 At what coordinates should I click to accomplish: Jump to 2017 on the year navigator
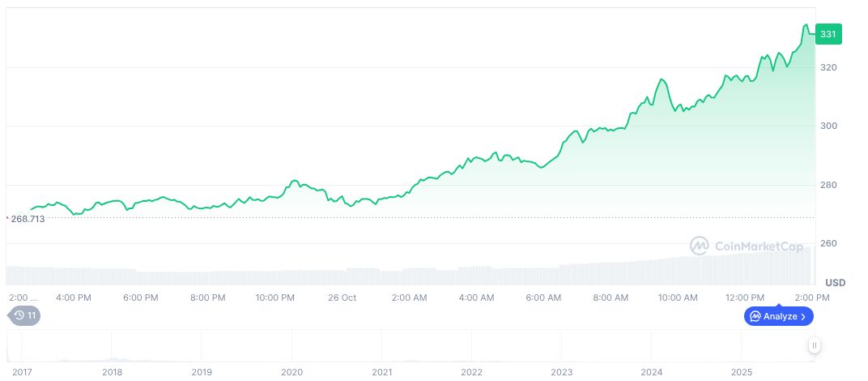[22, 371]
